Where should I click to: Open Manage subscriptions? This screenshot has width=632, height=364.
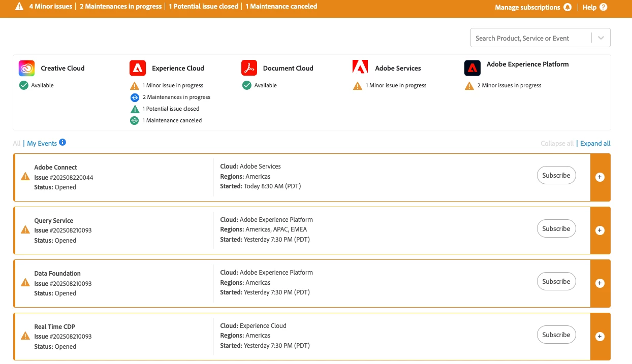click(x=527, y=7)
